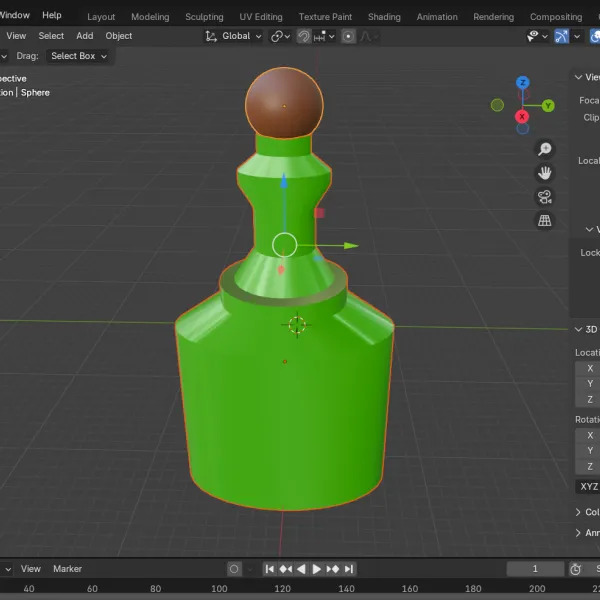Click the green Y move arrow on object gizmo

coord(351,246)
